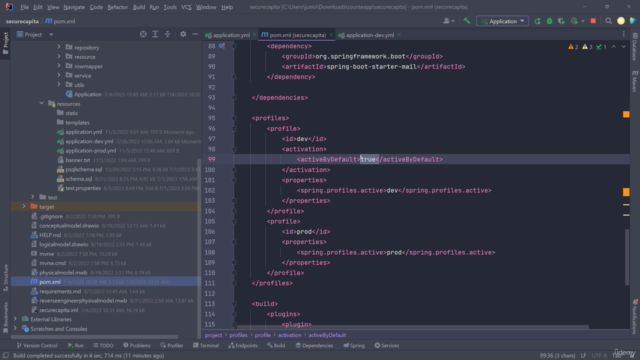
Task: Open the Maven side panel
Action: (x=635, y=81)
